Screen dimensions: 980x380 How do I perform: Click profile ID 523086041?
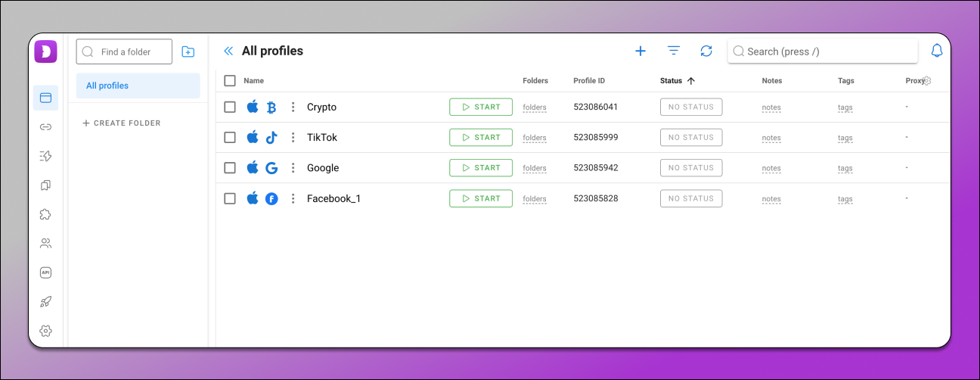pos(596,107)
